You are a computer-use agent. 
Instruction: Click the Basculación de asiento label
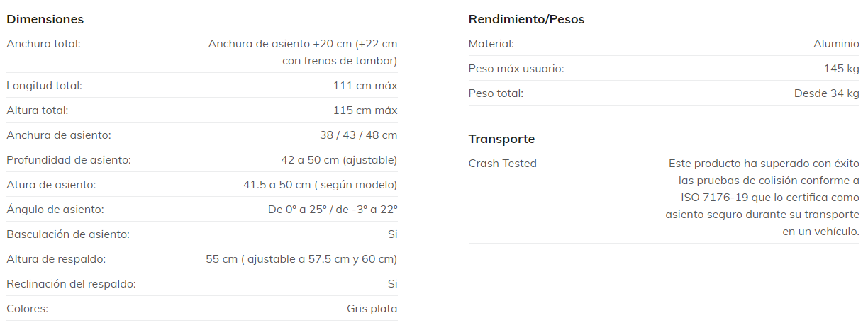pos(68,234)
